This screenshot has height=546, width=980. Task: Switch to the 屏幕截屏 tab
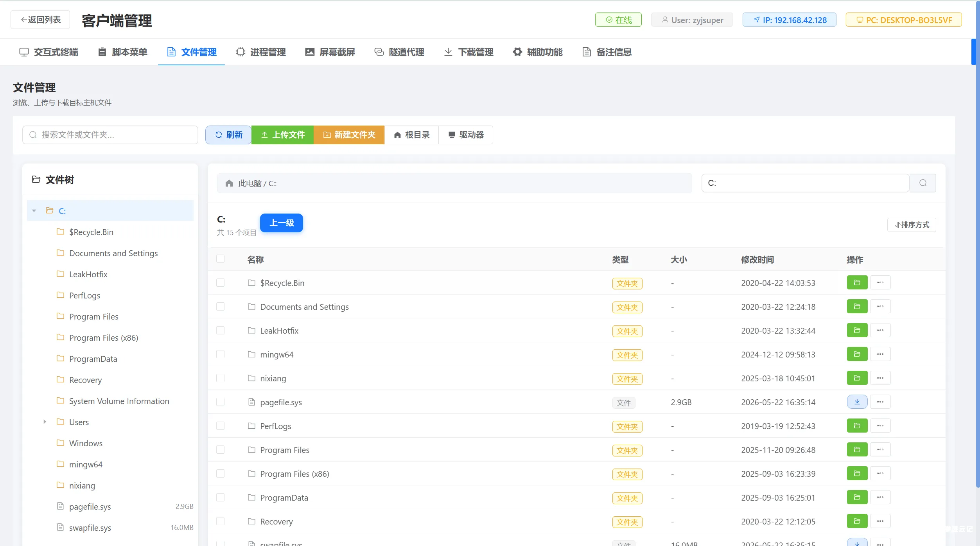(x=330, y=52)
